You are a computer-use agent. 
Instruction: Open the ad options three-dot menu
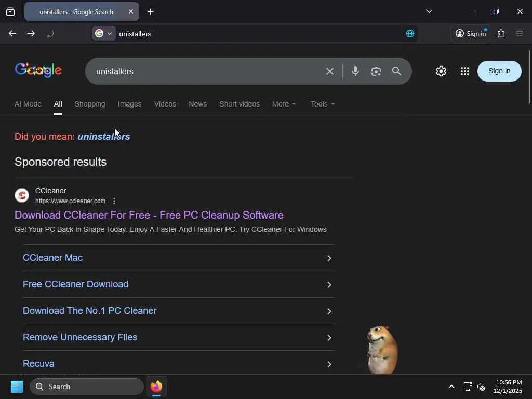point(114,201)
